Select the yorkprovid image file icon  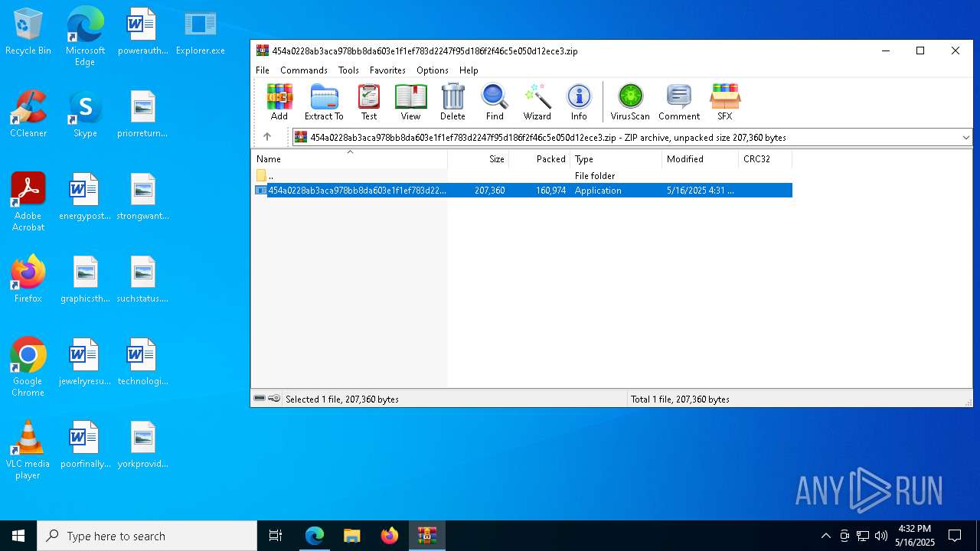click(x=142, y=445)
